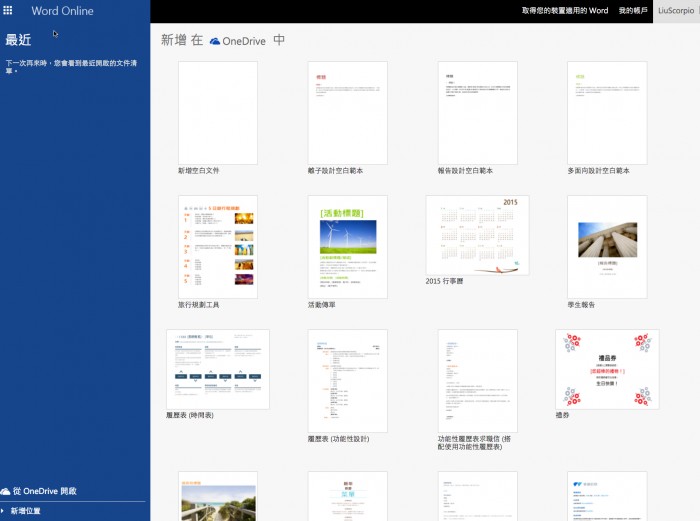Click the cloud icon beside 從 OneDrive 開啟
The width and height of the screenshot is (700, 521).
(x=6, y=491)
